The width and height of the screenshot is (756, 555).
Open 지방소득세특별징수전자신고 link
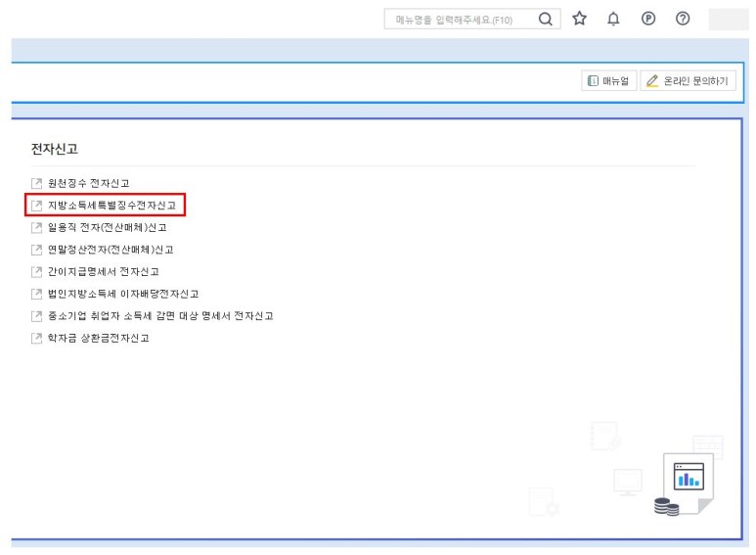pyautogui.click(x=111, y=206)
